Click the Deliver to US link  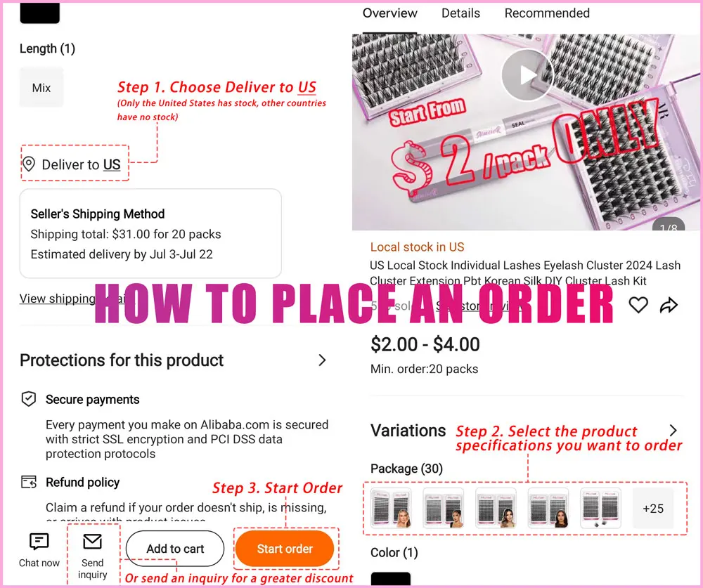pyautogui.click(x=112, y=165)
